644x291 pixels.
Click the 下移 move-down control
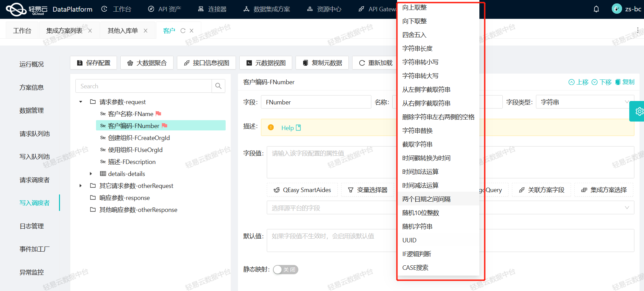[602, 82]
